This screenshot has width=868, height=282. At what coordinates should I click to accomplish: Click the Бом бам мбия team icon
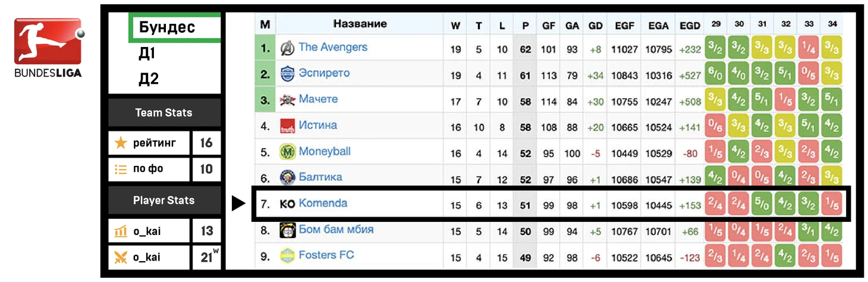287,230
